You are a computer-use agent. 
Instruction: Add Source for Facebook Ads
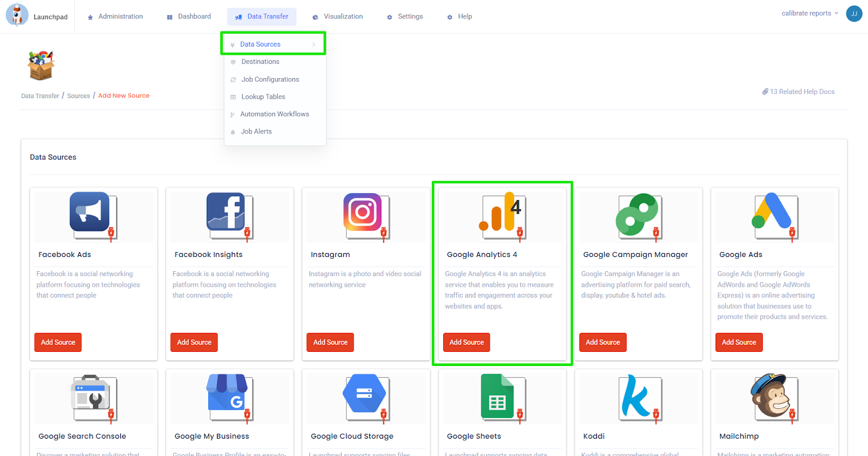pos(58,342)
